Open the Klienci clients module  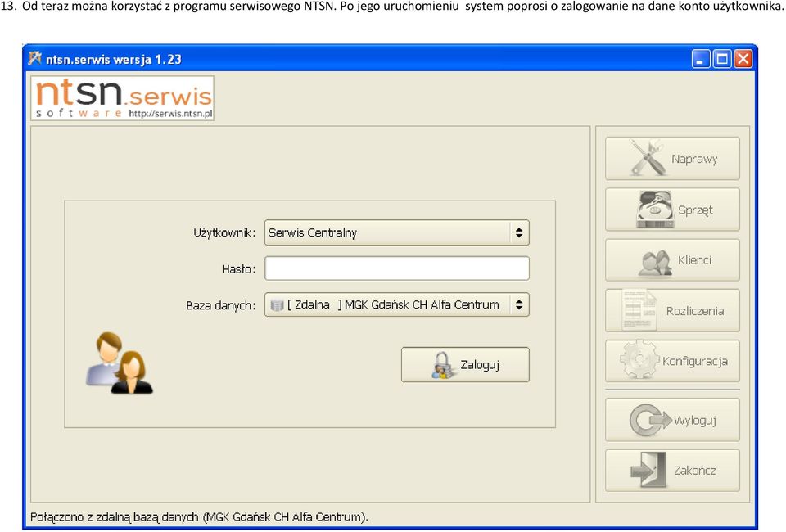(672, 260)
